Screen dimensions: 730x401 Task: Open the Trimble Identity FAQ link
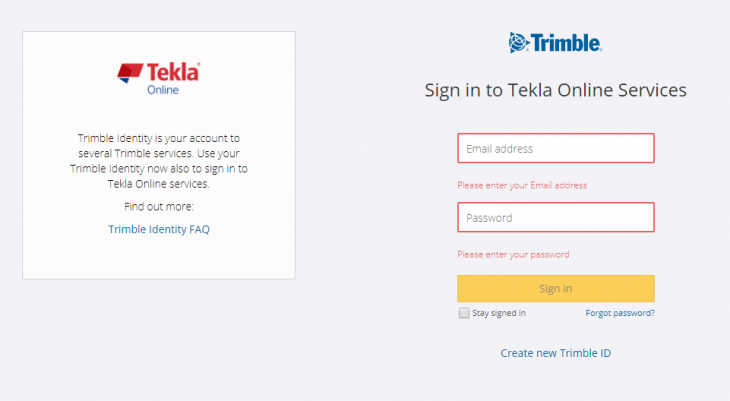(x=159, y=229)
